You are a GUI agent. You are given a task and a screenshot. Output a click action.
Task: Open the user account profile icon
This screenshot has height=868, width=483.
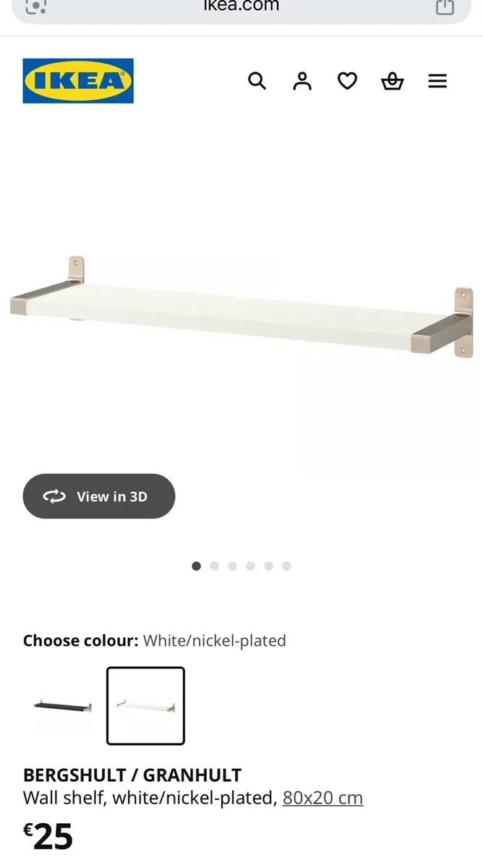click(x=302, y=81)
